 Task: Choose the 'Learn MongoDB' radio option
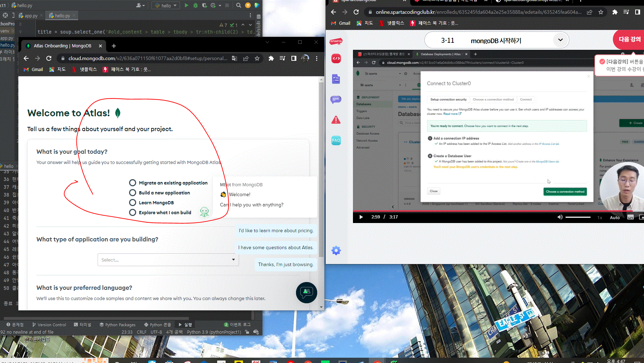[x=133, y=203]
